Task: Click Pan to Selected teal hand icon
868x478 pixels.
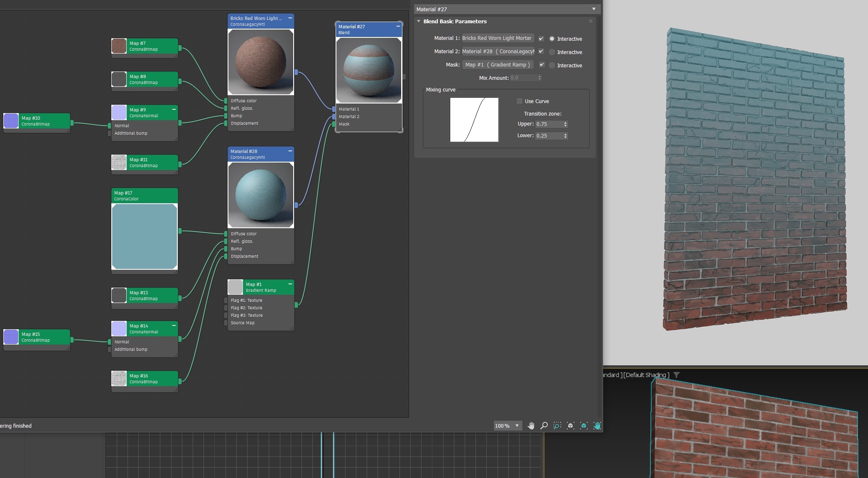Action: pyautogui.click(x=597, y=426)
